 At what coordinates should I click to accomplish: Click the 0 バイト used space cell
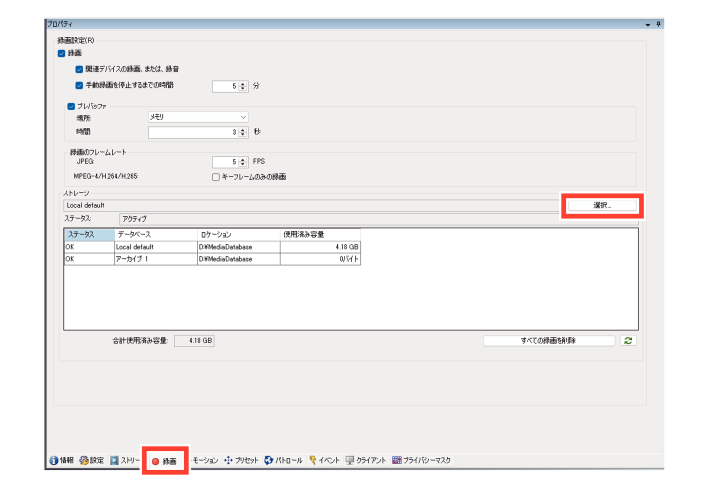click(321, 260)
